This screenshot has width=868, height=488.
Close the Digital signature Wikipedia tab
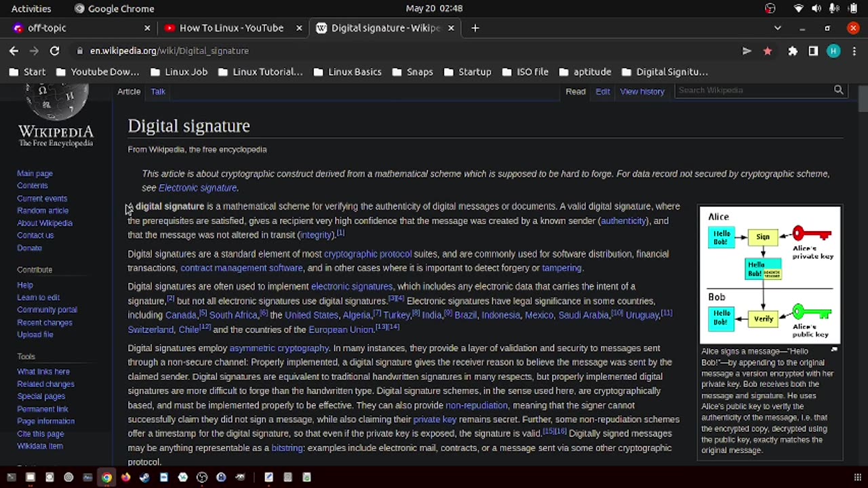coord(451,28)
